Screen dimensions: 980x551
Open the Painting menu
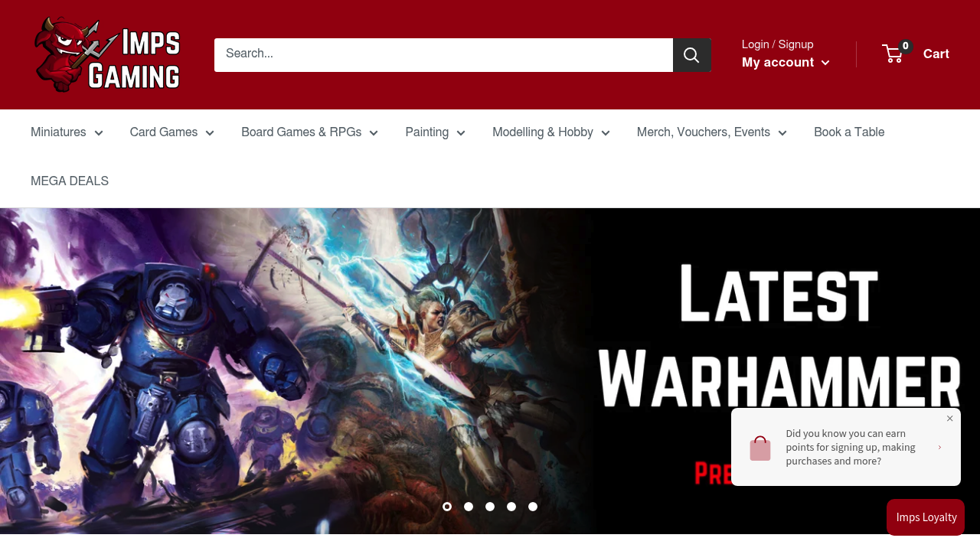tap(436, 132)
